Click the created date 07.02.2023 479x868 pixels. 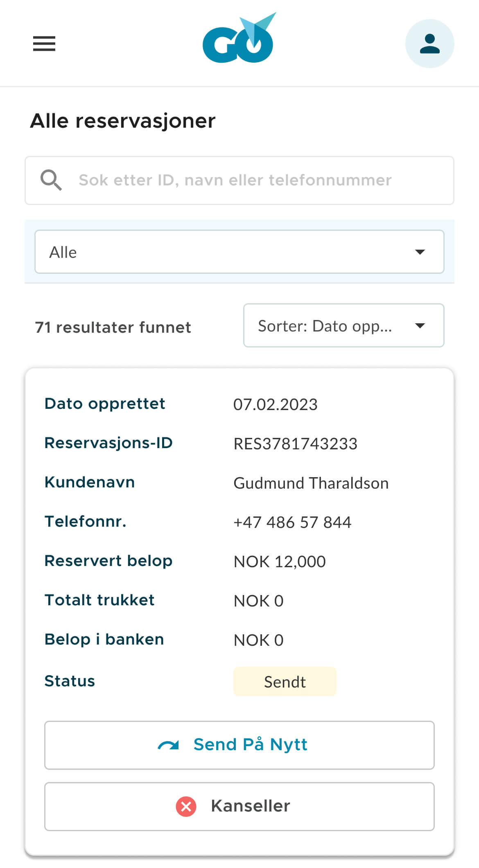click(275, 404)
